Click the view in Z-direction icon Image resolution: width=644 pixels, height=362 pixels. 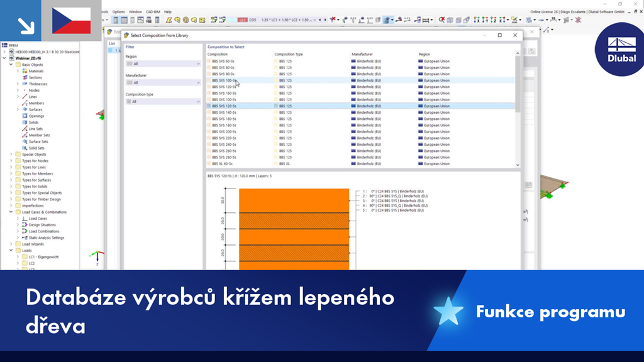[x=492, y=20]
